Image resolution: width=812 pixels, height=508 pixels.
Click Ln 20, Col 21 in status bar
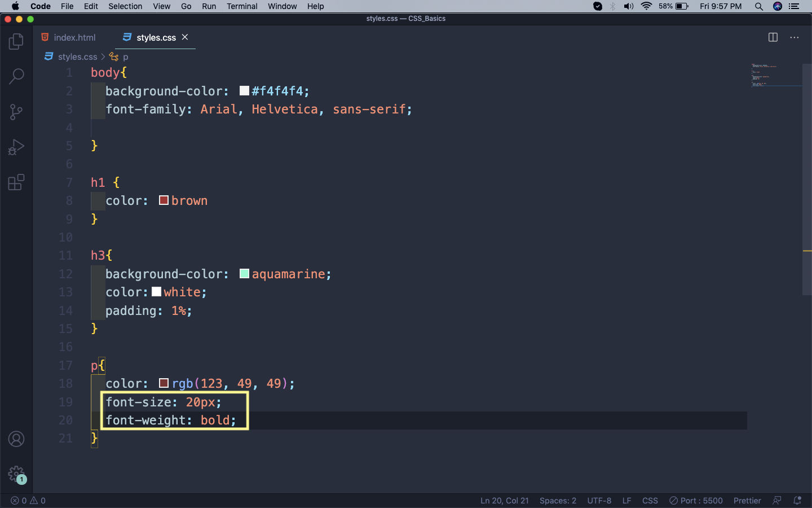click(x=505, y=501)
